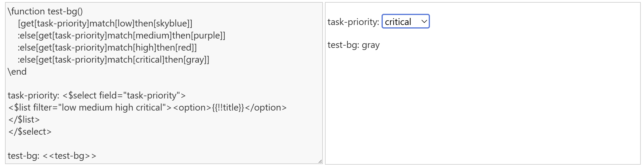Click the chevron arrow of the task-priority select

pyautogui.click(x=424, y=21)
